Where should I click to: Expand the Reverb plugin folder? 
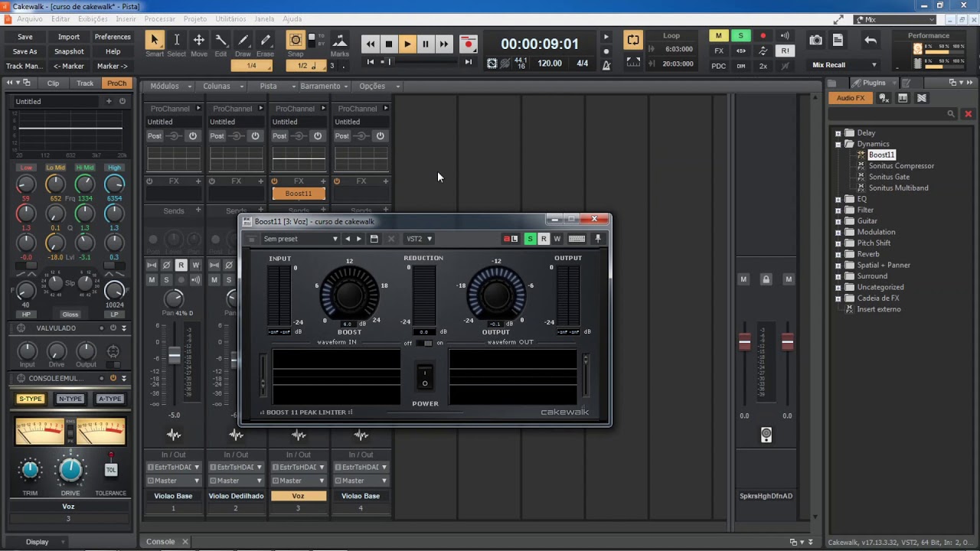point(838,254)
